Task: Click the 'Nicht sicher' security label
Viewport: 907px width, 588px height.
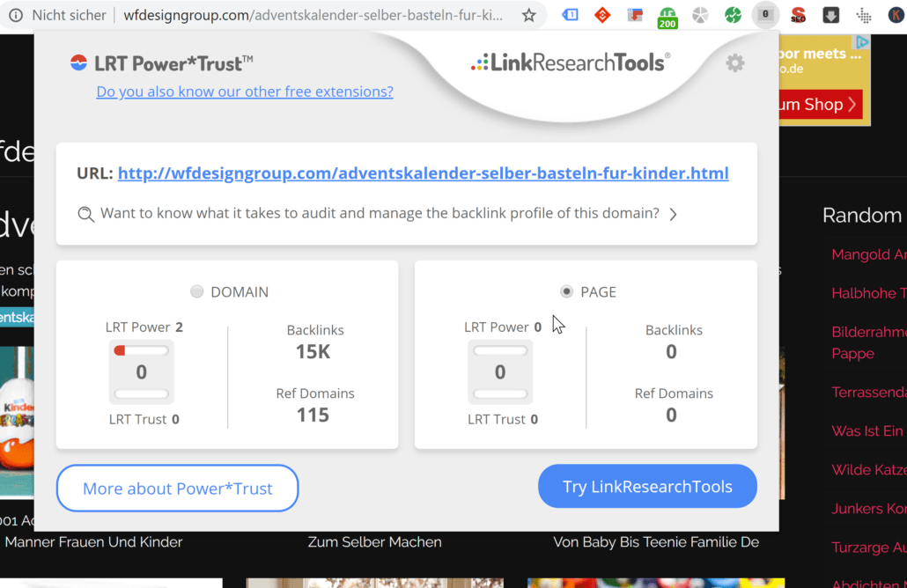Action: tap(69, 15)
